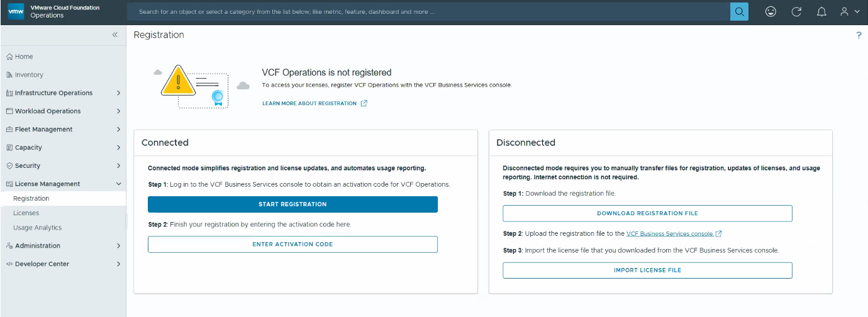Click the Start Registration button
The height and width of the screenshot is (317, 868).
click(292, 204)
